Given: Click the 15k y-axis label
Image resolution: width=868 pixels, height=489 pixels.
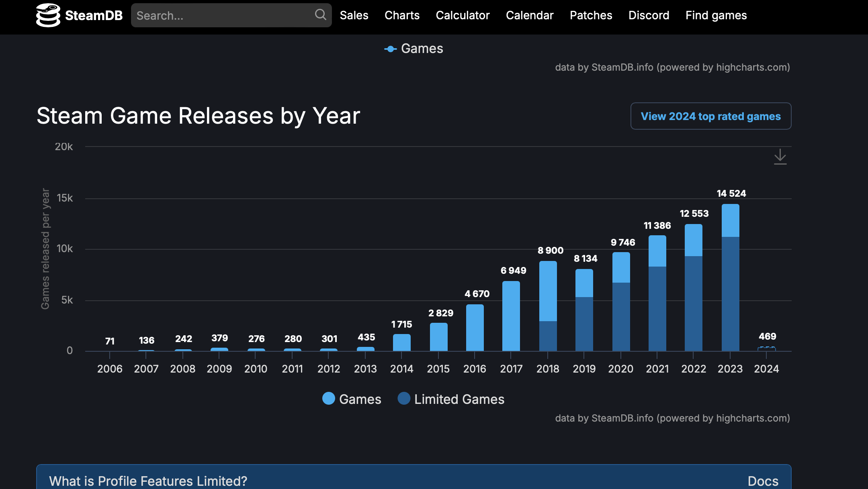Looking at the screenshot, I should (65, 198).
